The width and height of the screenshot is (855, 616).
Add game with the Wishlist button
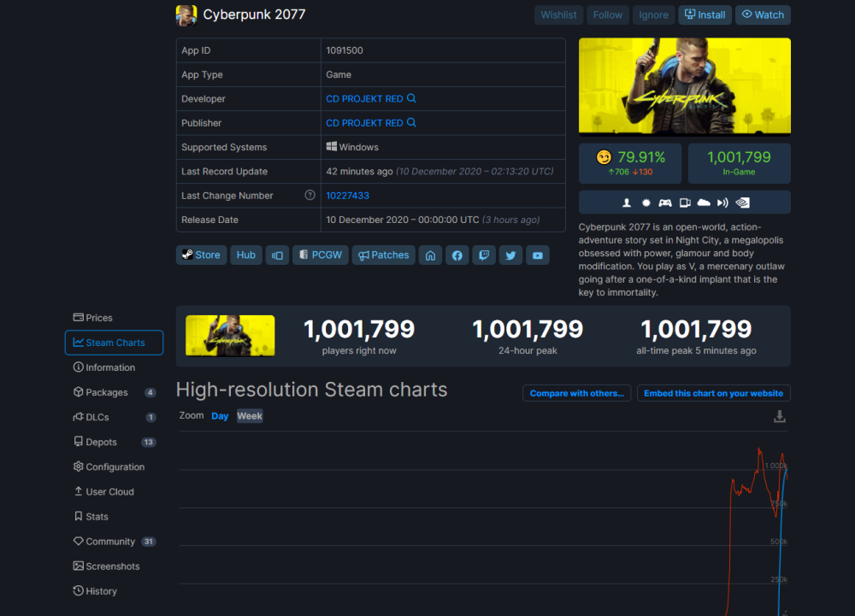(x=558, y=15)
